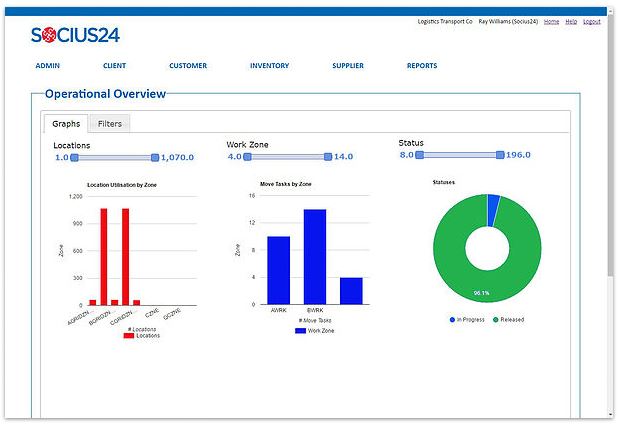Open the ADMIN menu
Image resolution: width=621 pixels, height=424 pixels.
[x=48, y=66]
